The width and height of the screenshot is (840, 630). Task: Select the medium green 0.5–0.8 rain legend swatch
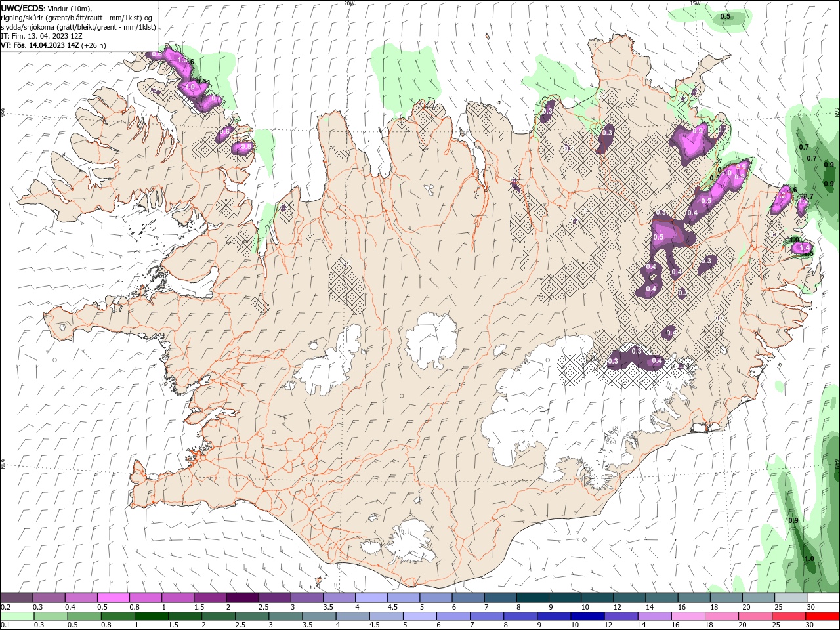click(x=84, y=616)
